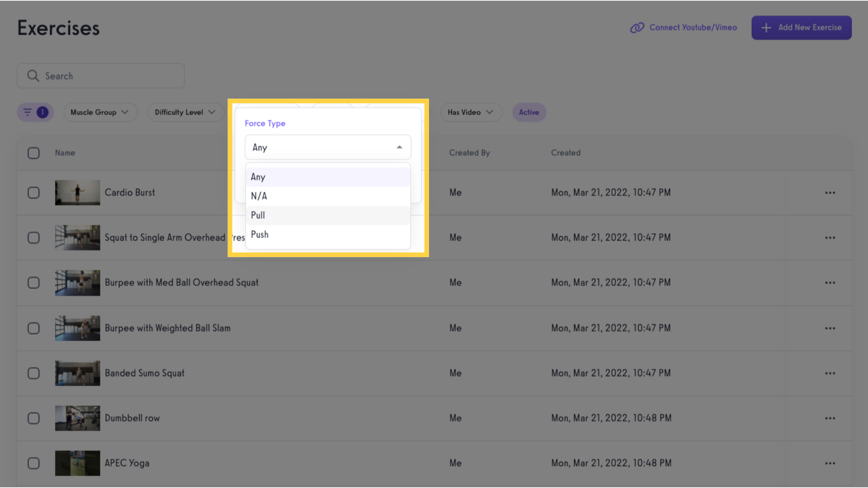Viewport: 868px width, 488px height.
Task: Toggle the Active filter chip
Action: click(529, 112)
